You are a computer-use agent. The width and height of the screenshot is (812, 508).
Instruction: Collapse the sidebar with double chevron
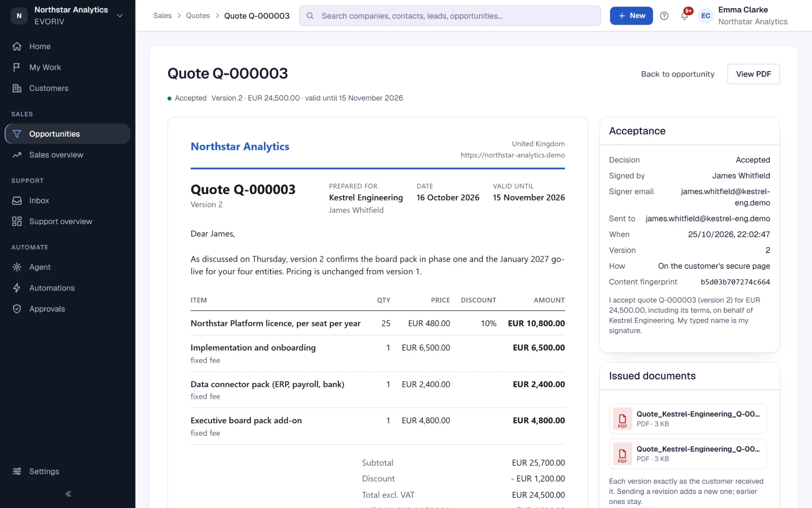68,494
